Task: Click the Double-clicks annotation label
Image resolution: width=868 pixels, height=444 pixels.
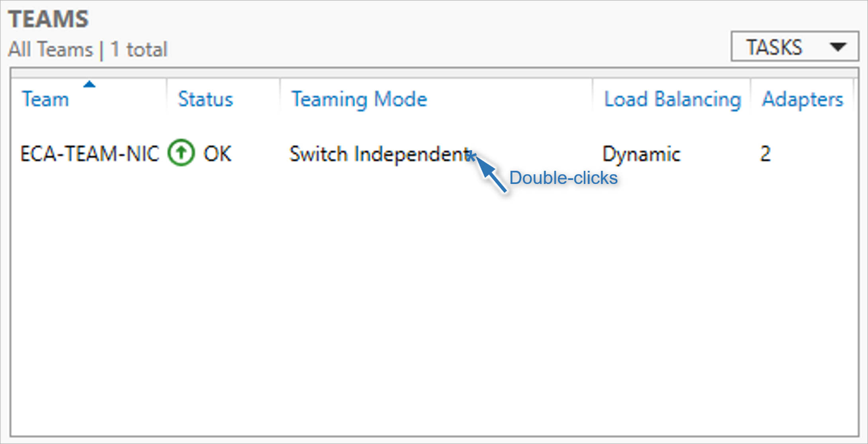Action: (x=563, y=178)
